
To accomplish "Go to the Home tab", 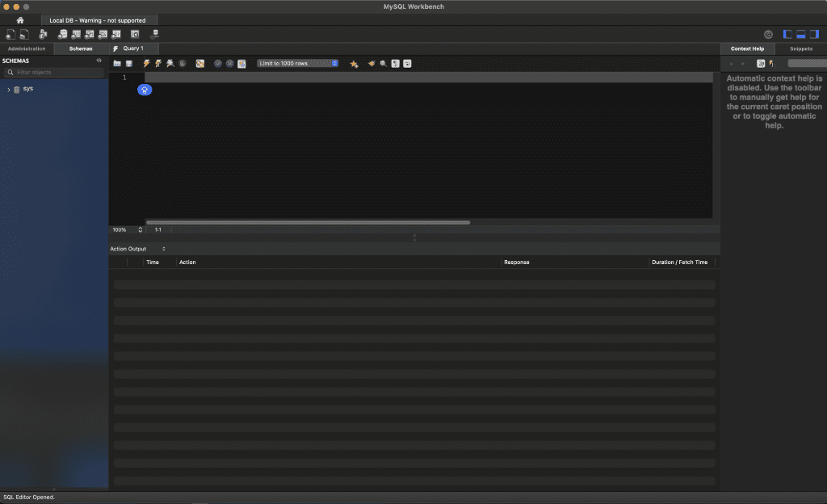I will point(20,20).
